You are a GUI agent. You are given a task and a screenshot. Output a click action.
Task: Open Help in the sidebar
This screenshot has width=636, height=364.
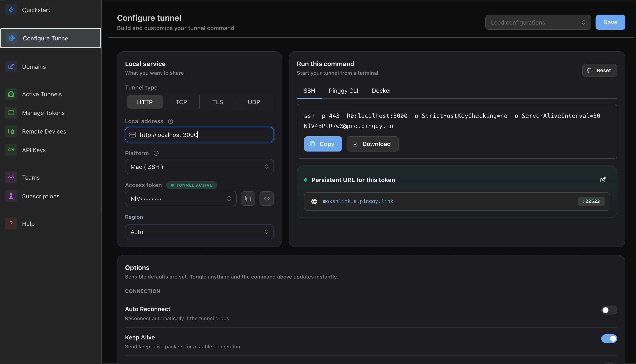[x=51, y=223]
